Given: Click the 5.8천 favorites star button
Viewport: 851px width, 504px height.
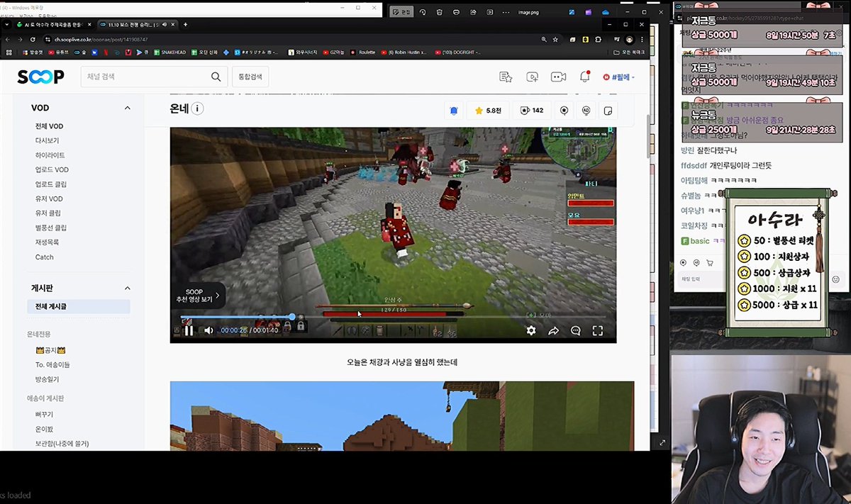Looking at the screenshot, I should [488, 111].
